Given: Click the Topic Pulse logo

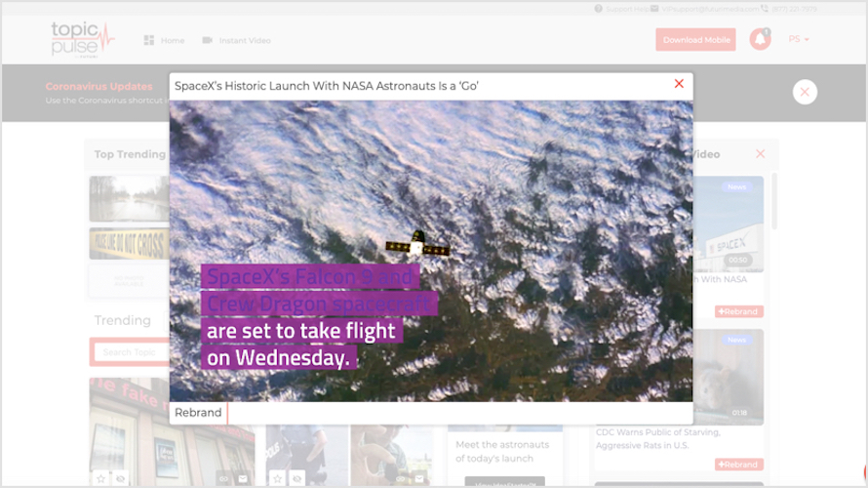Looking at the screenshot, I should pos(83,40).
